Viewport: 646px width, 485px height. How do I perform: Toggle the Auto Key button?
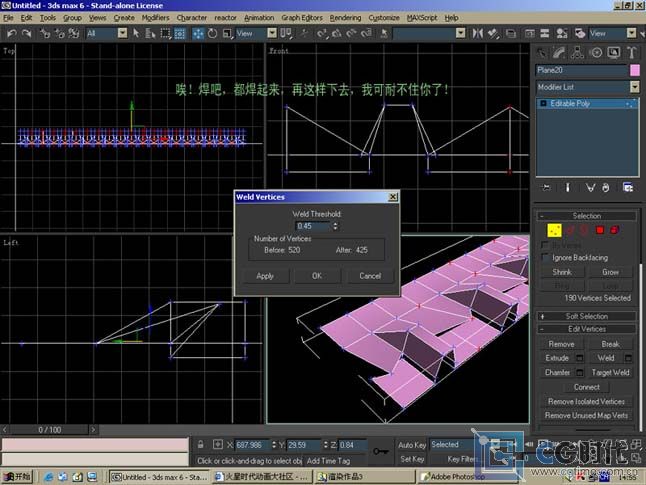click(411, 445)
